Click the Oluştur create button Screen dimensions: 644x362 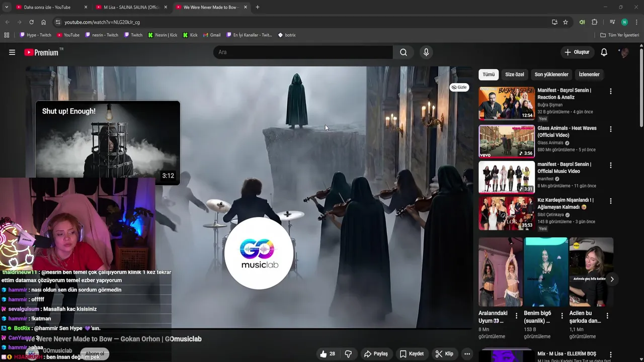point(577,52)
